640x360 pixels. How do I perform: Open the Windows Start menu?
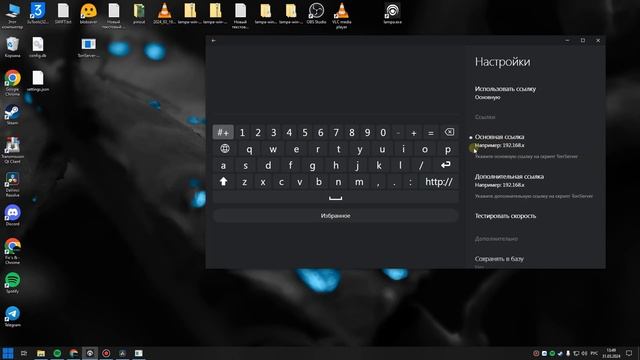8,353
